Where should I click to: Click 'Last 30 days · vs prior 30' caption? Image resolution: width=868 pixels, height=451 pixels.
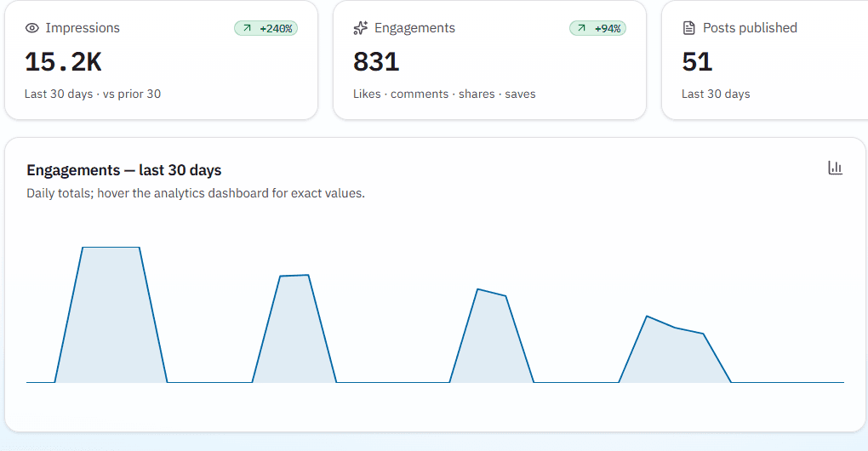[x=93, y=94]
